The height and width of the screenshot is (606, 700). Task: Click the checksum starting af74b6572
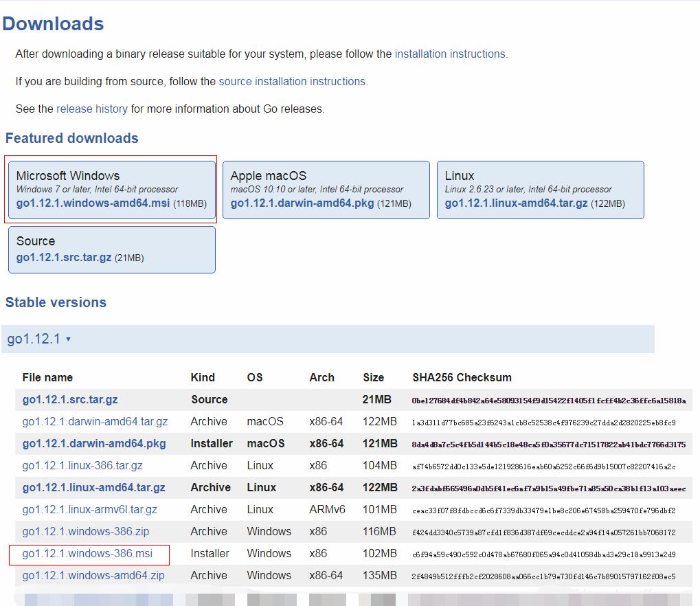pyautogui.click(x=544, y=467)
